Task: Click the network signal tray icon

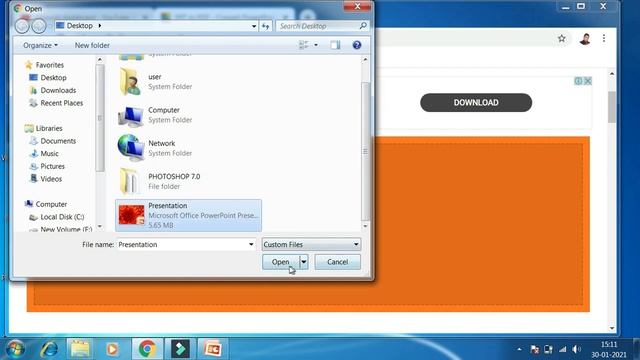Action: 562,349
